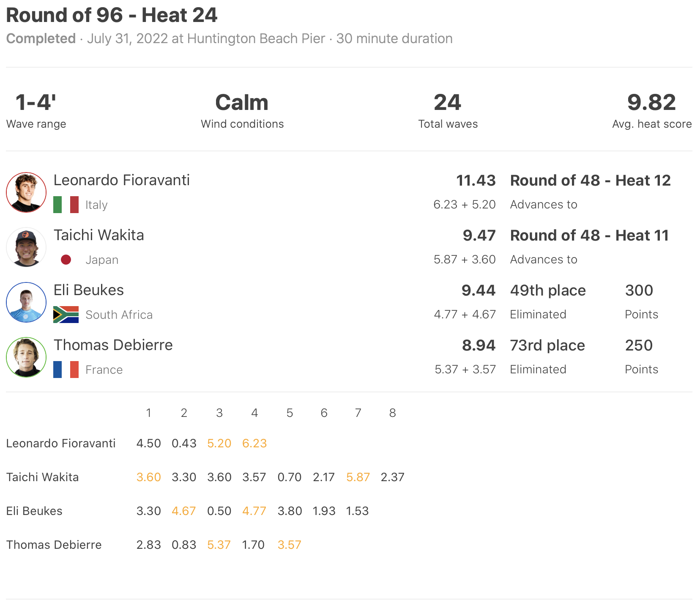Viewport: 700px width, 608px height.
Task: Open Eli Beukes' profile picture
Action: [26, 302]
